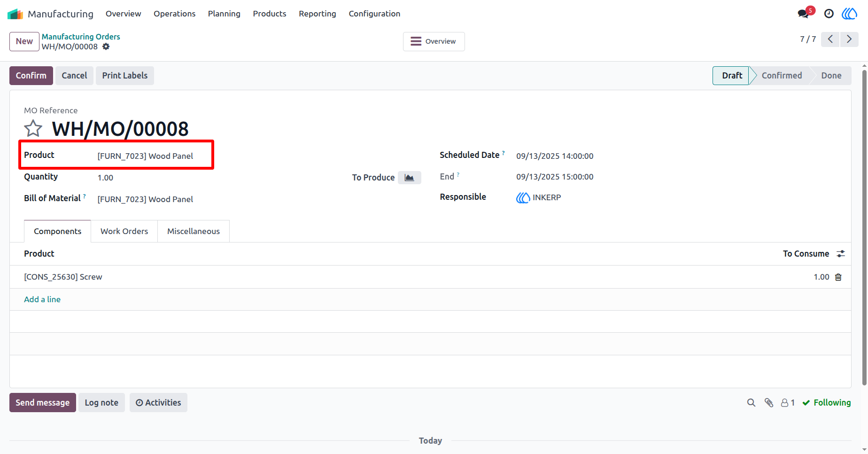Confirm the manufacturing order
The image size is (868, 454).
click(31, 76)
